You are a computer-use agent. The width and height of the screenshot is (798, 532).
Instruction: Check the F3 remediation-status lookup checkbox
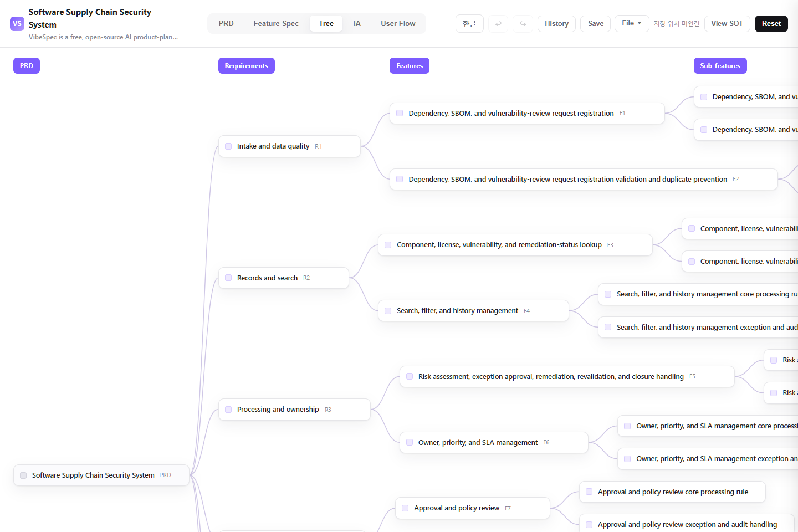[x=388, y=245]
